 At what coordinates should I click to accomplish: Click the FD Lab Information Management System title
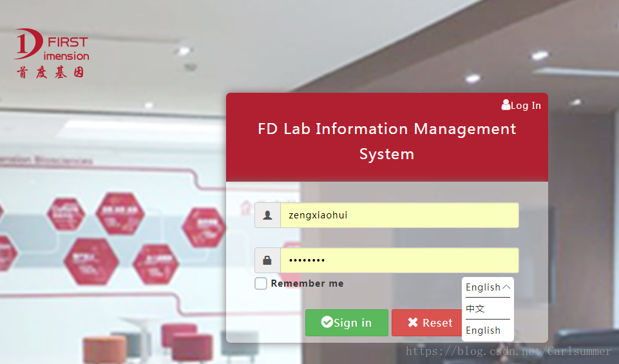(x=387, y=141)
